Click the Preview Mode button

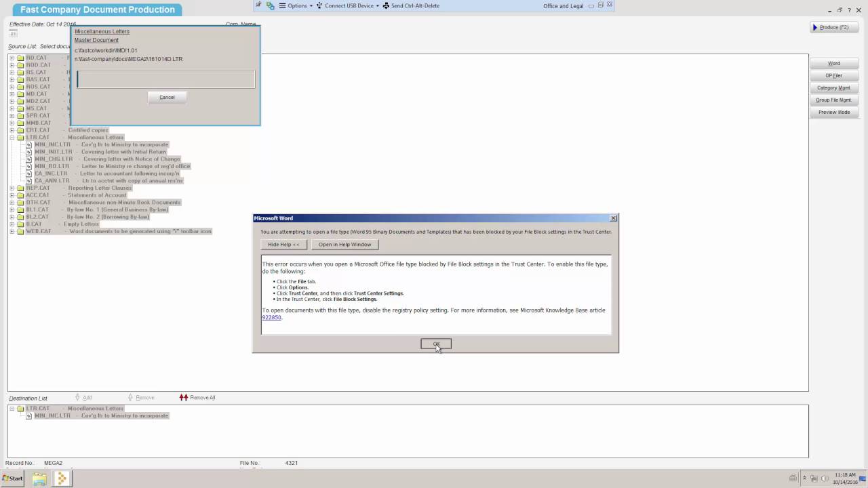(834, 113)
